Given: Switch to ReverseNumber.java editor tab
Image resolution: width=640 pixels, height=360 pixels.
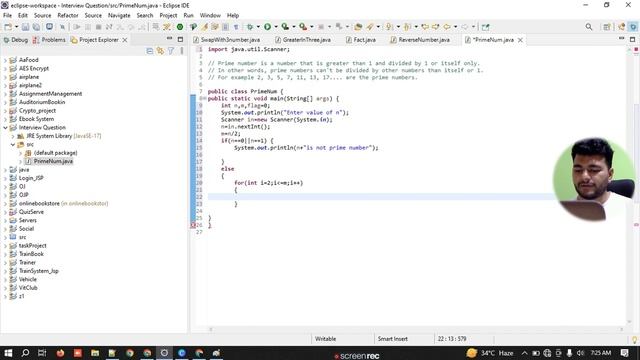Looking at the screenshot, I should point(420,40).
